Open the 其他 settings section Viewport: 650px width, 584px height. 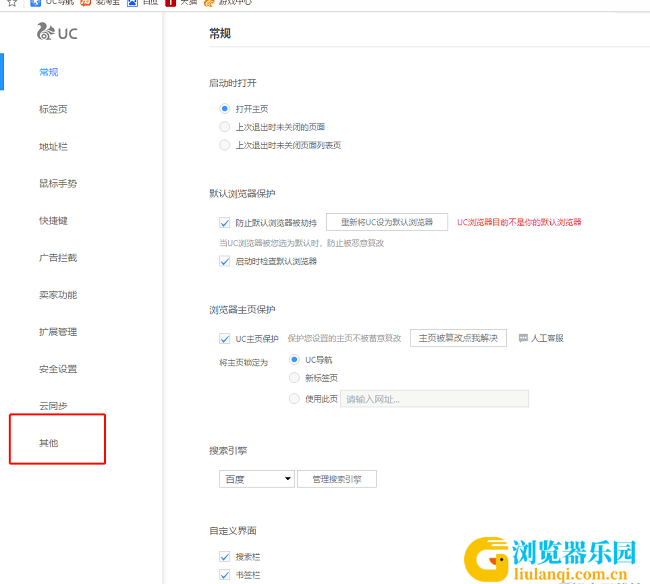[x=49, y=443]
